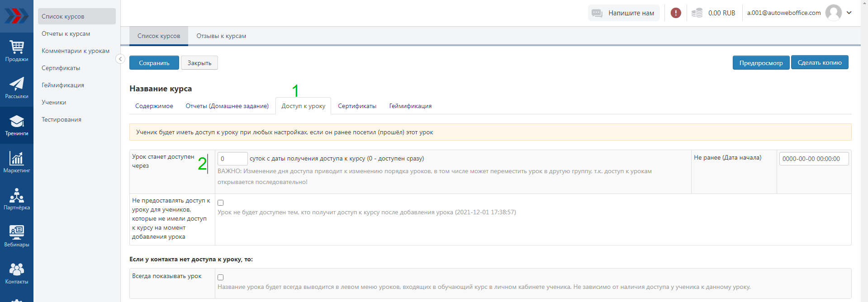
Task: Collapse the left submenu with the chevron
Action: click(x=120, y=59)
